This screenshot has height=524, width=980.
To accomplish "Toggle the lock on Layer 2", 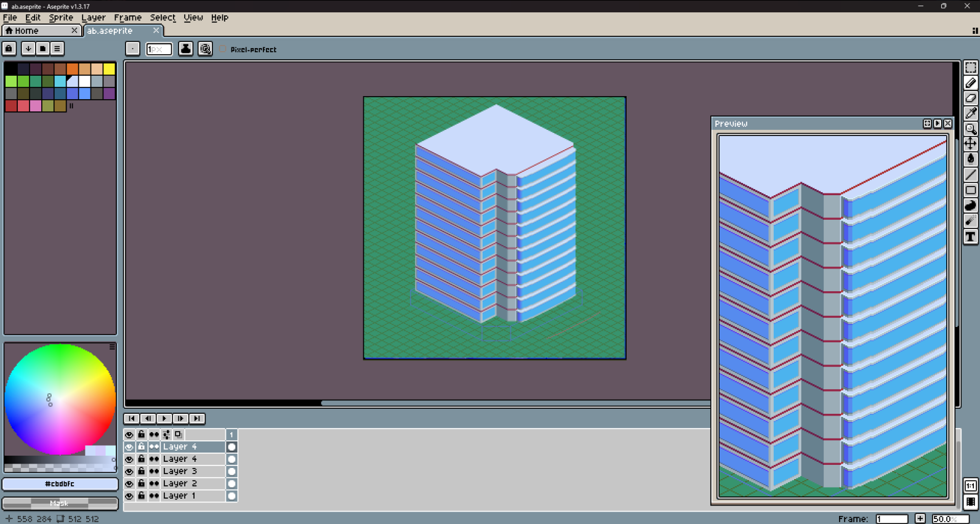I will point(142,483).
